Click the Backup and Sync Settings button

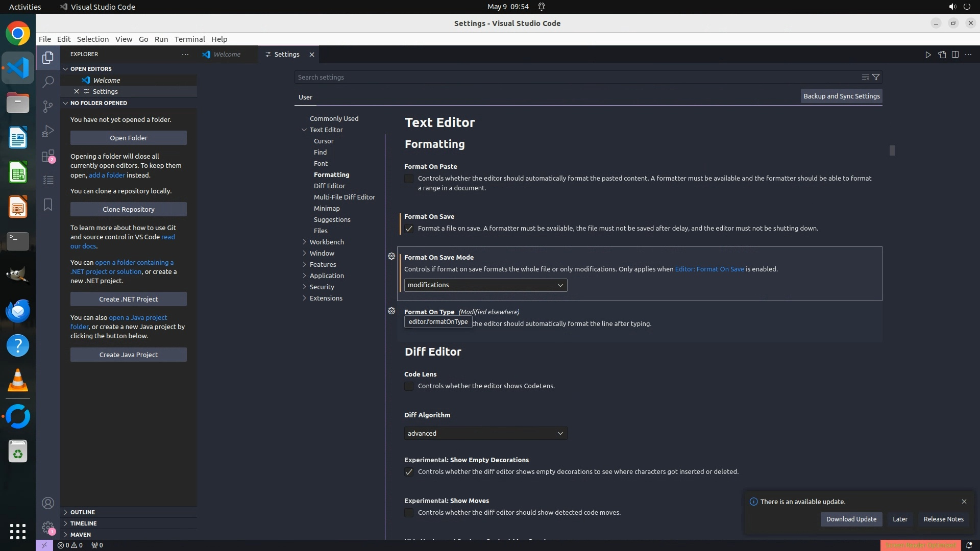[841, 96]
